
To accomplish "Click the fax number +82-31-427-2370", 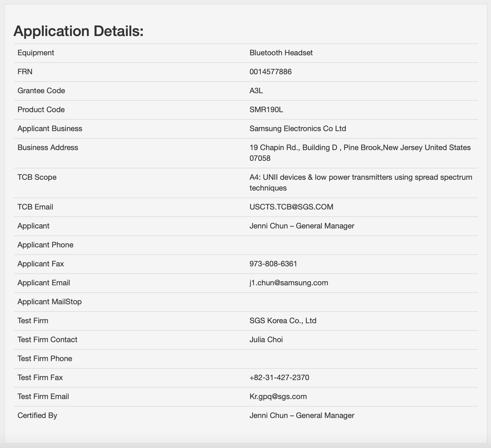I will 279,378.
